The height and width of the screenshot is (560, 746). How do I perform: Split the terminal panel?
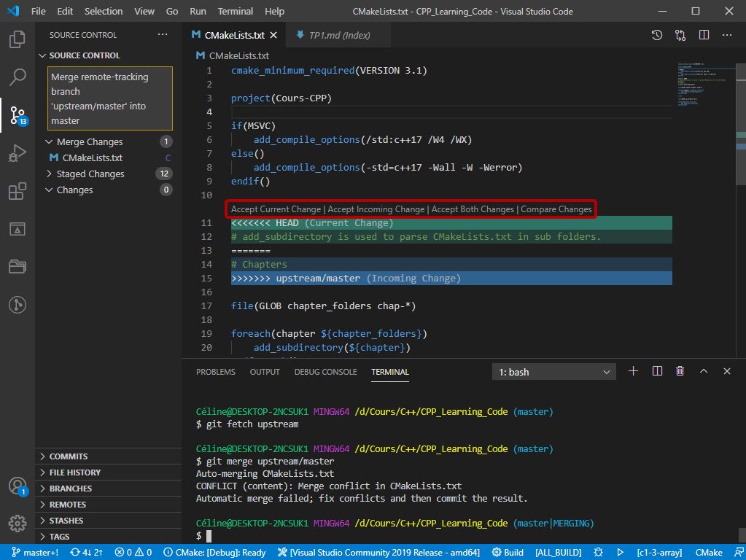pos(657,371)
